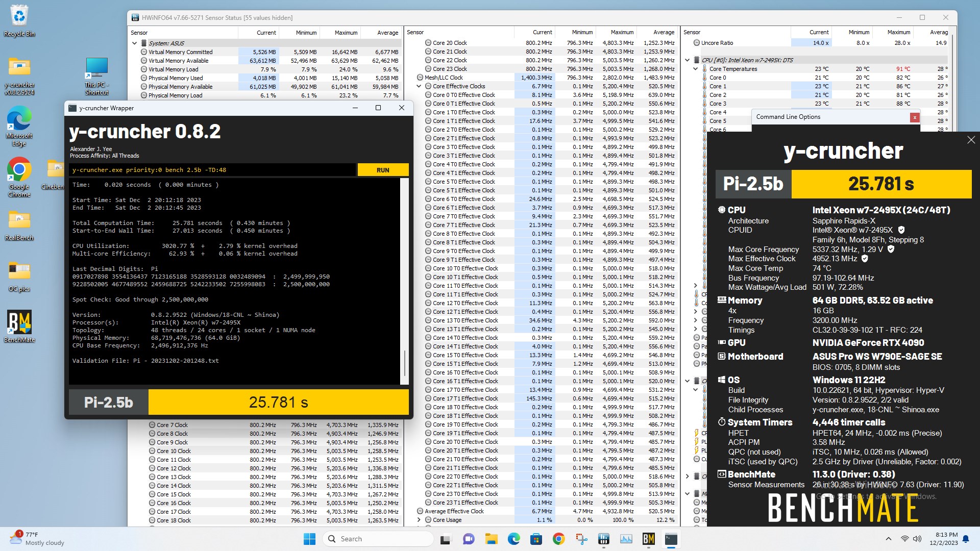
Task: Show hidden system tray icons
Action: pyautogui.click(x=889, y=539)
